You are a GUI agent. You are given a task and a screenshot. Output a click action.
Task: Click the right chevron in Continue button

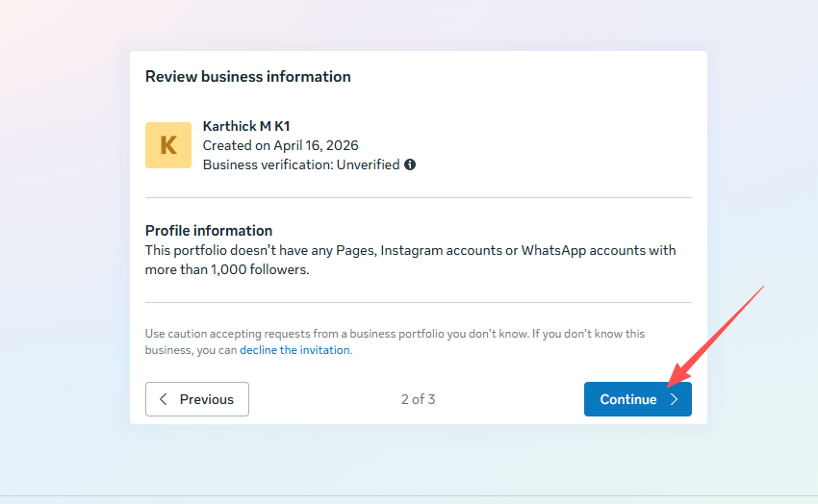click(x=674, y=399)
